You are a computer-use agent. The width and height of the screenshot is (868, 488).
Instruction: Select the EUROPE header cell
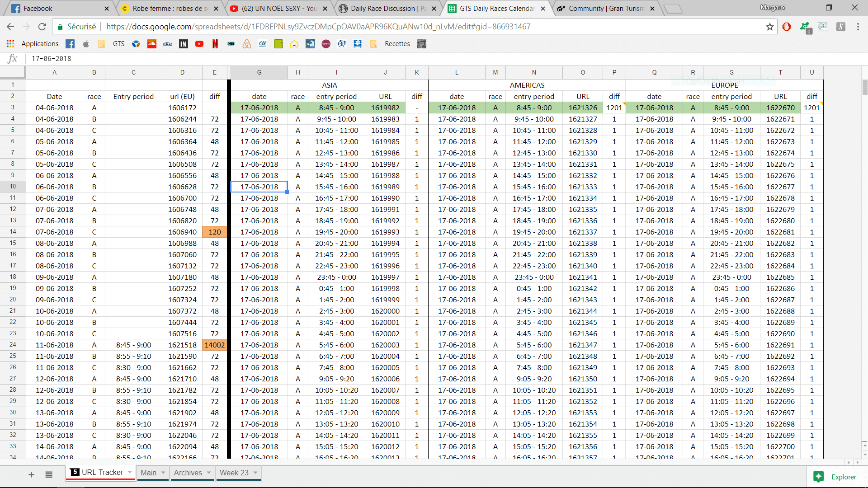(x=725, y=85)
